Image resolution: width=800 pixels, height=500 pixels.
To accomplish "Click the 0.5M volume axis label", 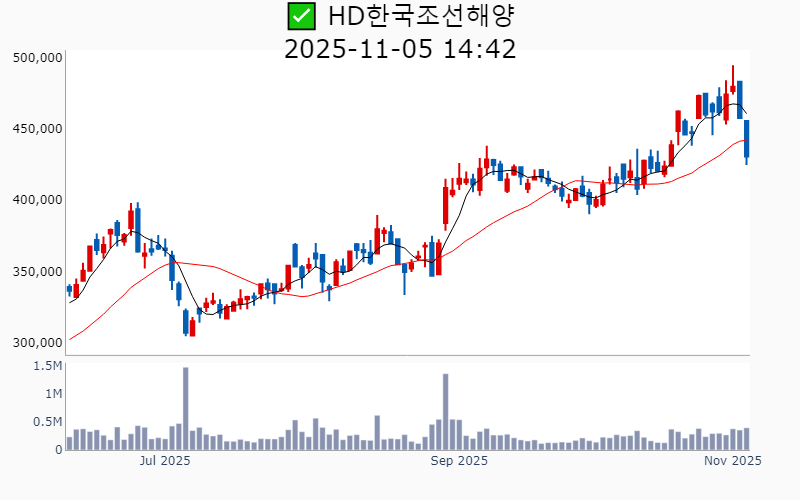I will tap(46, 422).
